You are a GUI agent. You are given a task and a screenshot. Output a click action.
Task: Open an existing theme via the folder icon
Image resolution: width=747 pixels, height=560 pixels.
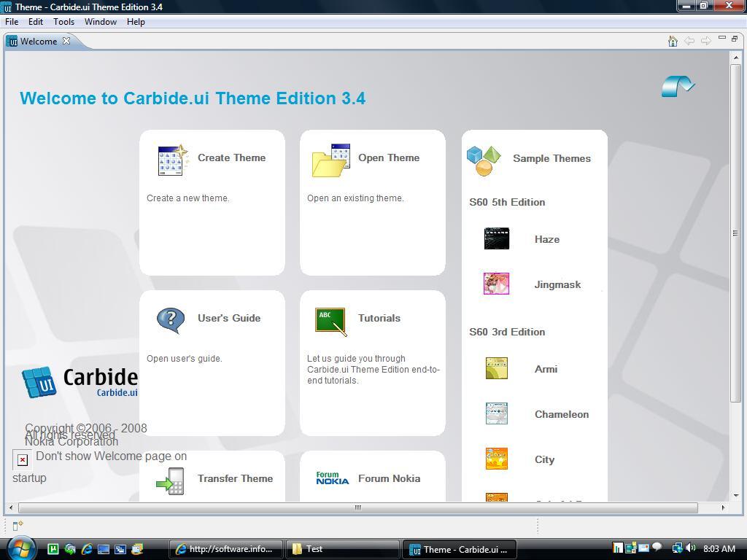(330, 161)
